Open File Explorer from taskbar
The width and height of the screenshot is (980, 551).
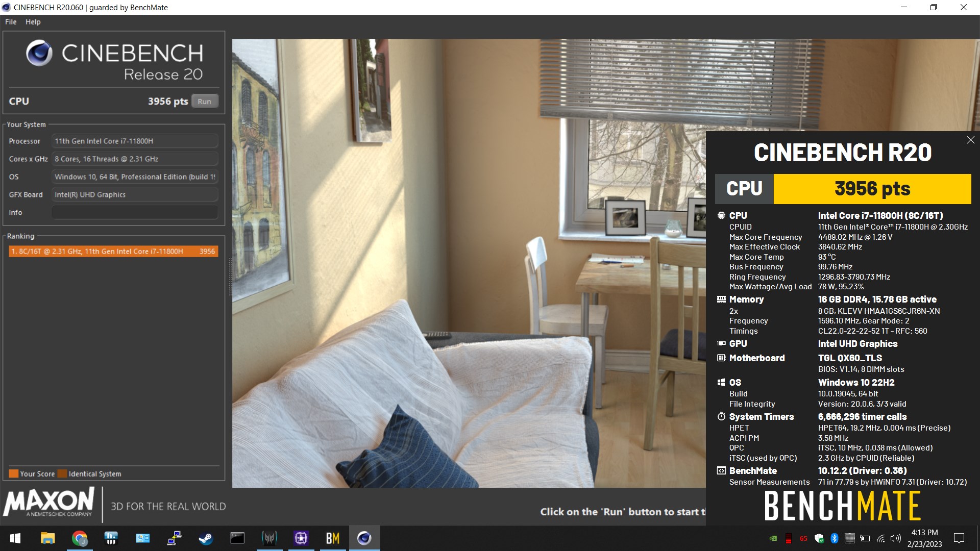[47, 538]
